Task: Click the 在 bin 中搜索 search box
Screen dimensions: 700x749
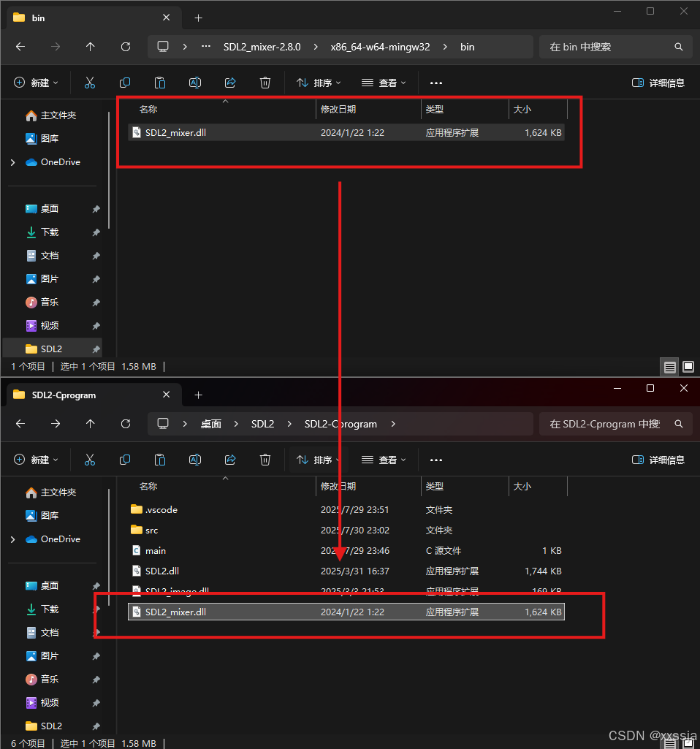Action: click(615, 46)
